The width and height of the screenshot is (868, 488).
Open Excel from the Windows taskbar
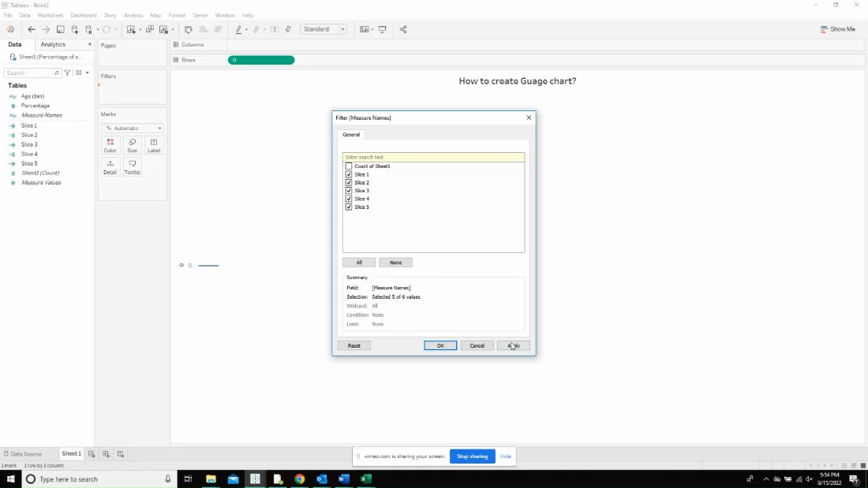click(x=366, y=479)
